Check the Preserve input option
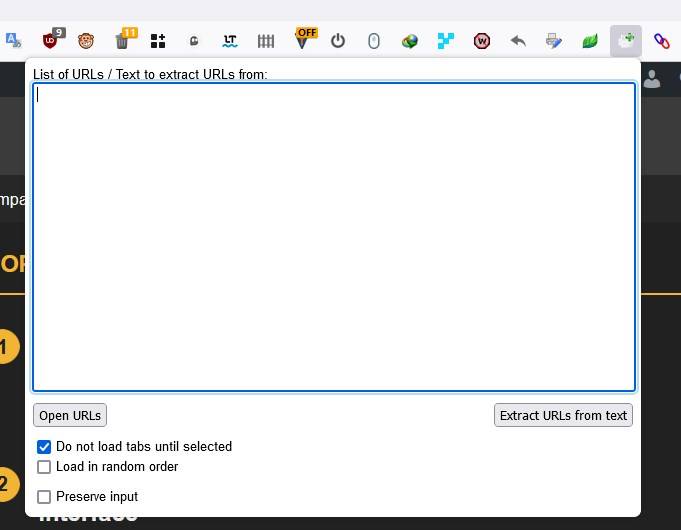 pos(44,497)
